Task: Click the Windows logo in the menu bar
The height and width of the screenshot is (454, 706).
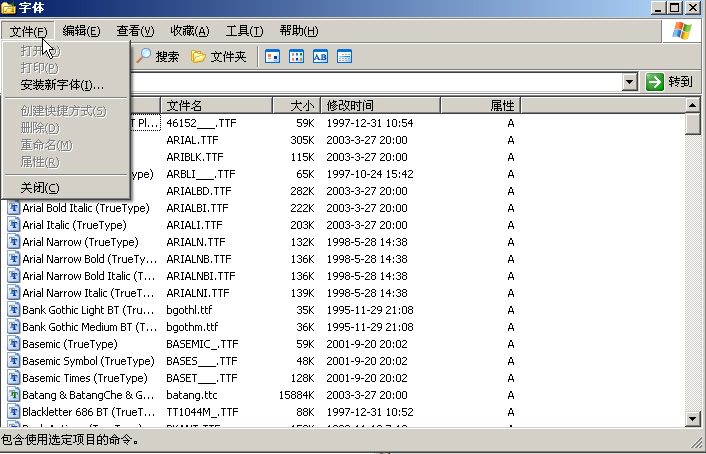Action: (x=682, y=31)
